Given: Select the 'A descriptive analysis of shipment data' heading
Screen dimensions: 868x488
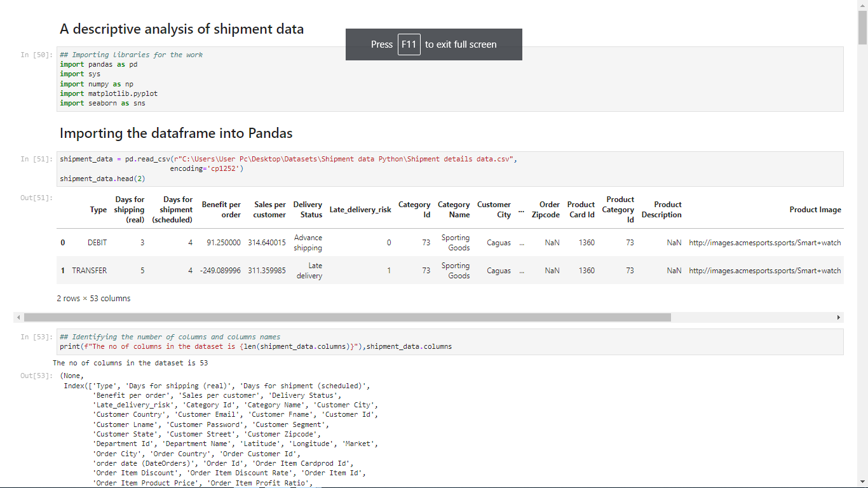Looking at the screenshot, I should (182, 29).
